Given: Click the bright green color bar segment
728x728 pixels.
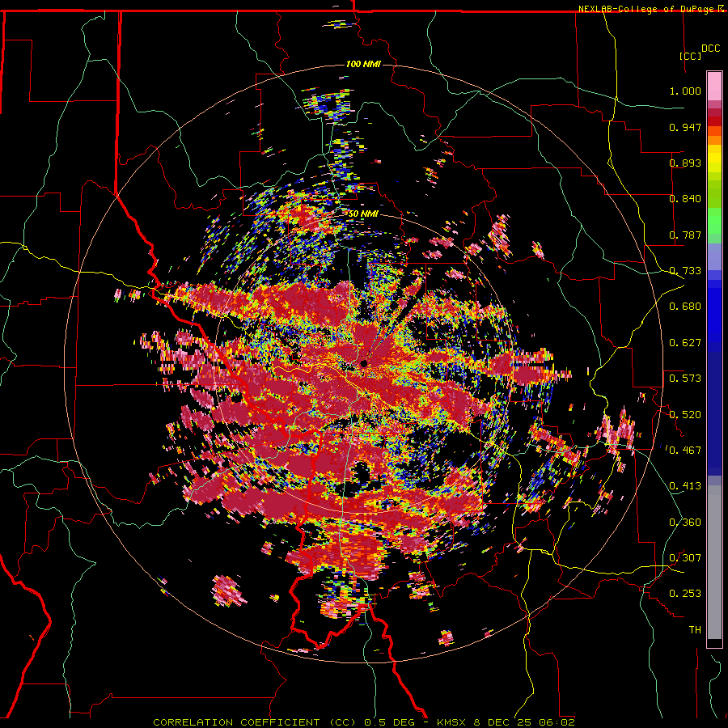Looking at the screenshot, I should tap(714, 221).
